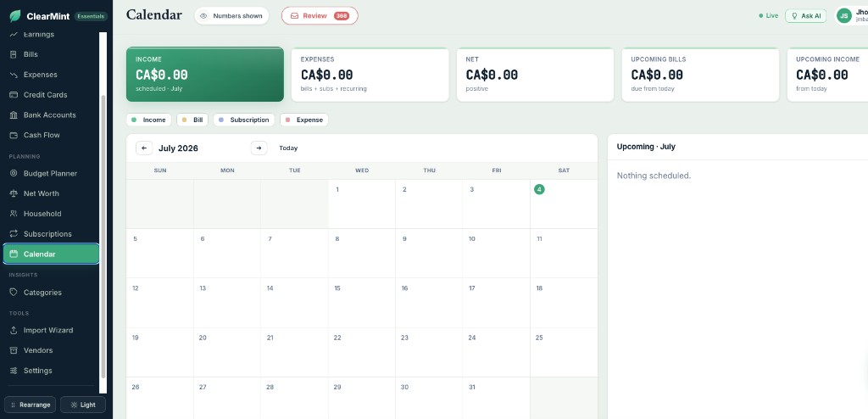Open the Earnings page
The image size is (868, 419).
51,35
